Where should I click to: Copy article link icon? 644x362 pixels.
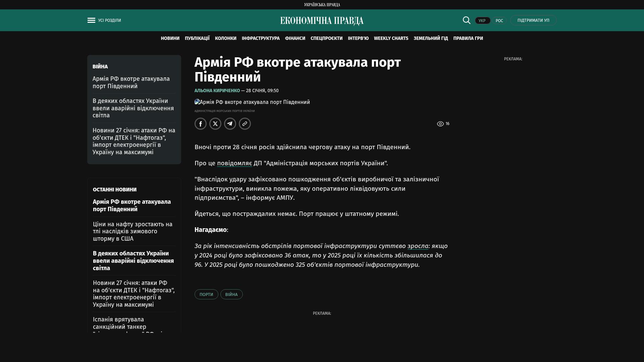pyautogui.click(x=245, y=124)
